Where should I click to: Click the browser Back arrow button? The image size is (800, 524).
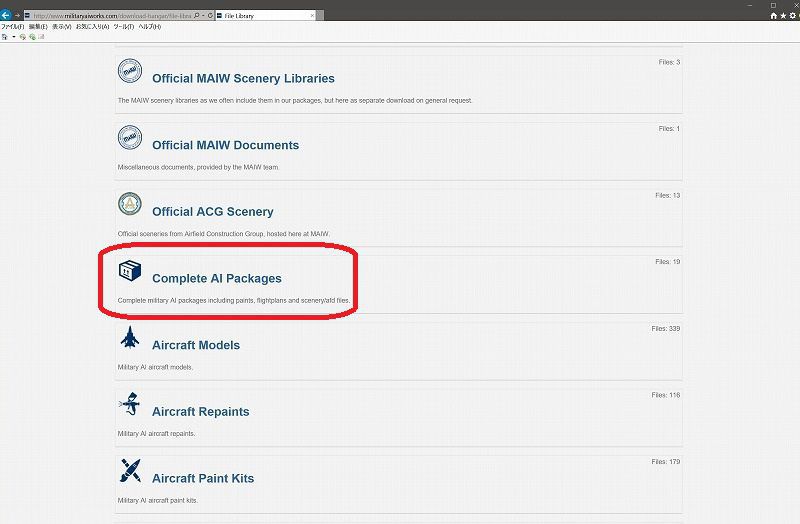pyautogui.click(x=6, y=15)
